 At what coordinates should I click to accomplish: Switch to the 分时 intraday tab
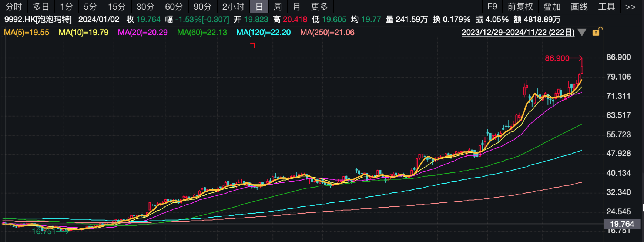click(14, 7)
